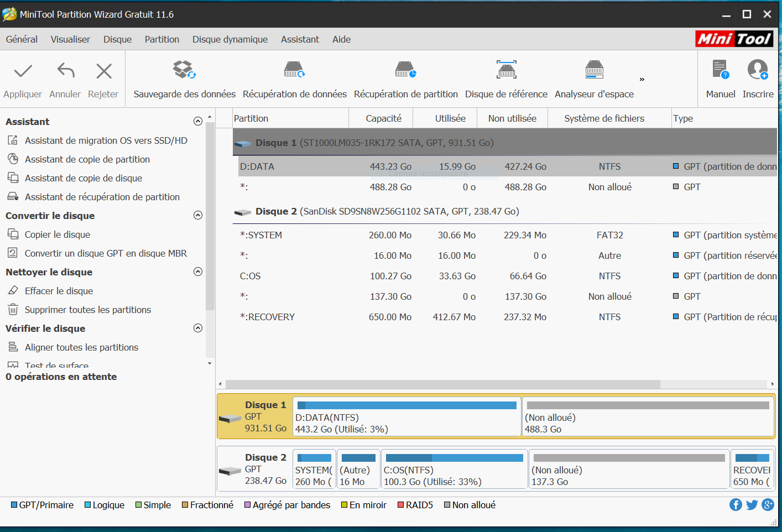Image resolution: width=782 pixels, height=532 pixels.
Task: Start Assistant de récupération de partition
Action: 102,197
